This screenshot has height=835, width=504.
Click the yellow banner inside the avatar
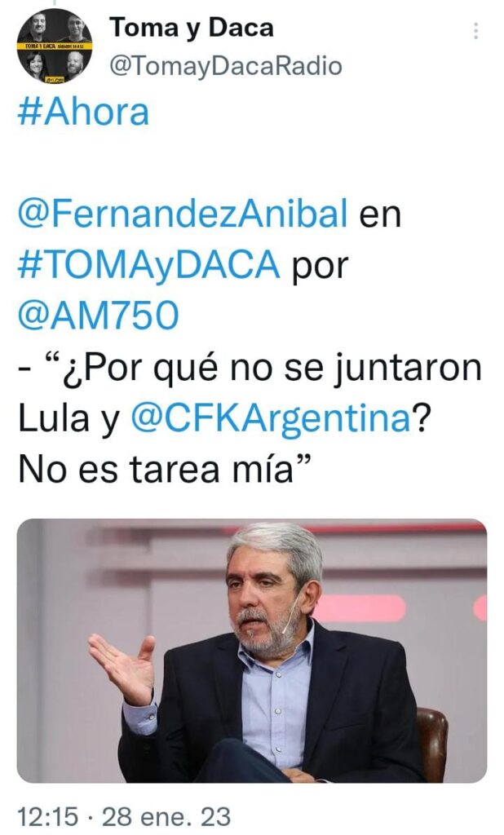[x=55, y=46]
